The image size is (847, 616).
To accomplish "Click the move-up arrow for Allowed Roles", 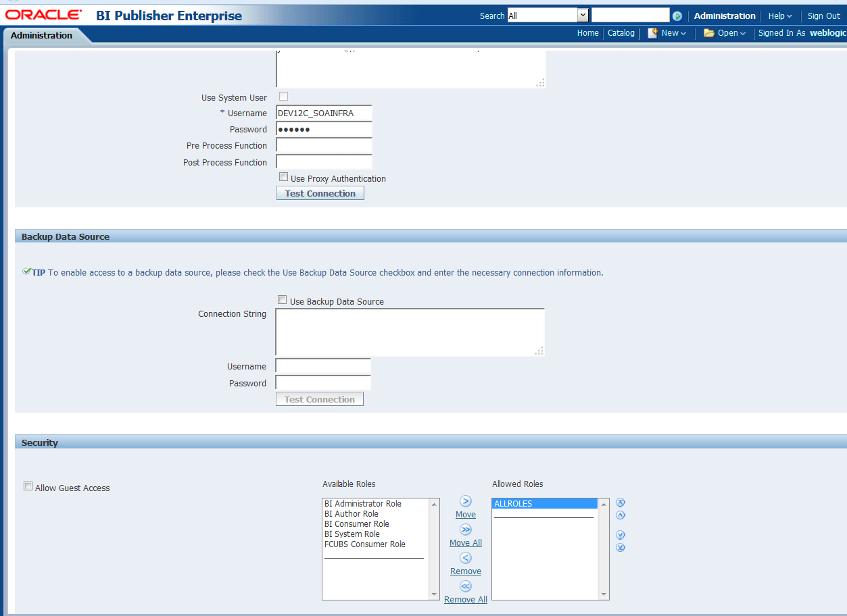I will [x=621, y=515].
